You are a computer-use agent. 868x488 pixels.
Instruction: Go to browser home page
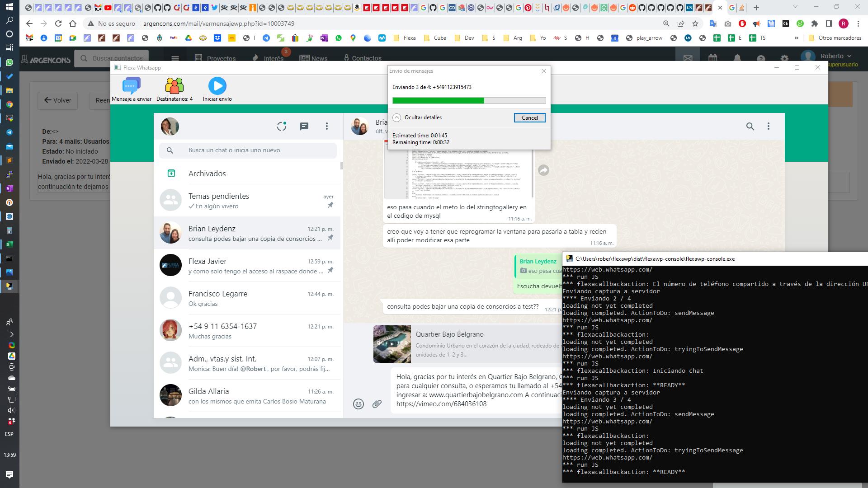point(73,23)
